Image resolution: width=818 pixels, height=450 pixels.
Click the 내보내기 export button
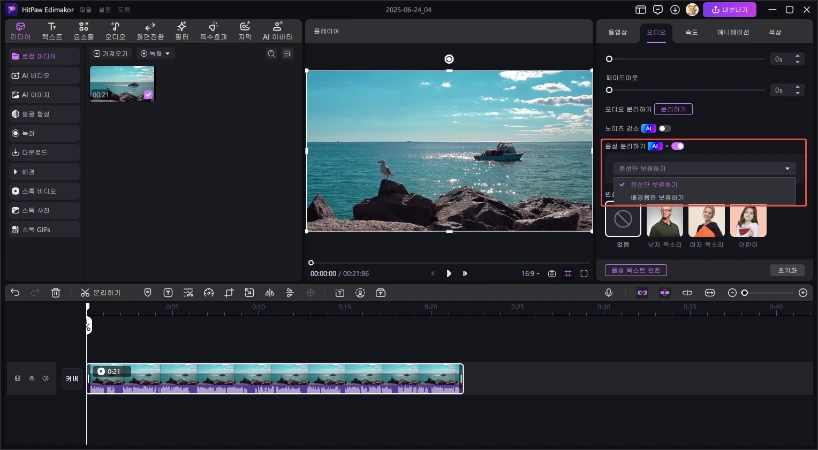point(729,9)
